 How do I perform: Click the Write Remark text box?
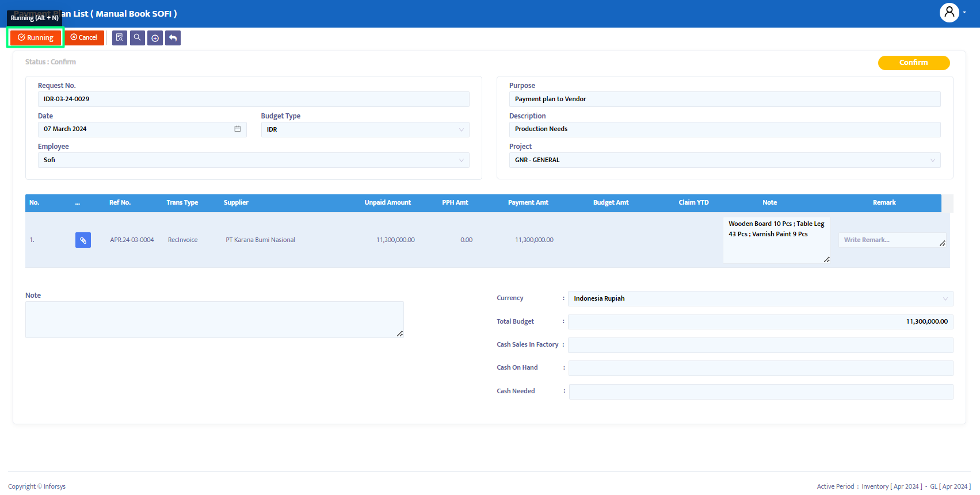pyautogui.click(x=893, y=240)
